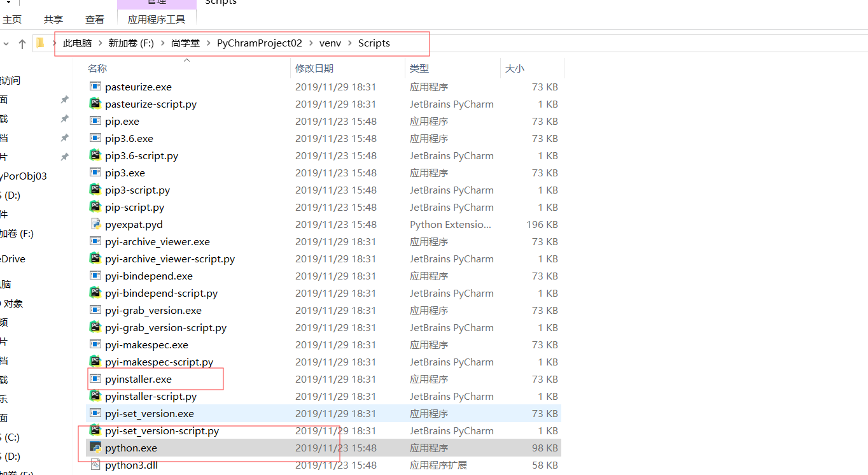Expand the chevron after 此电脑 breadcrumb
The width and height of the screenshot is (868, 475).
pyautogui.click(x=100, y=43)
